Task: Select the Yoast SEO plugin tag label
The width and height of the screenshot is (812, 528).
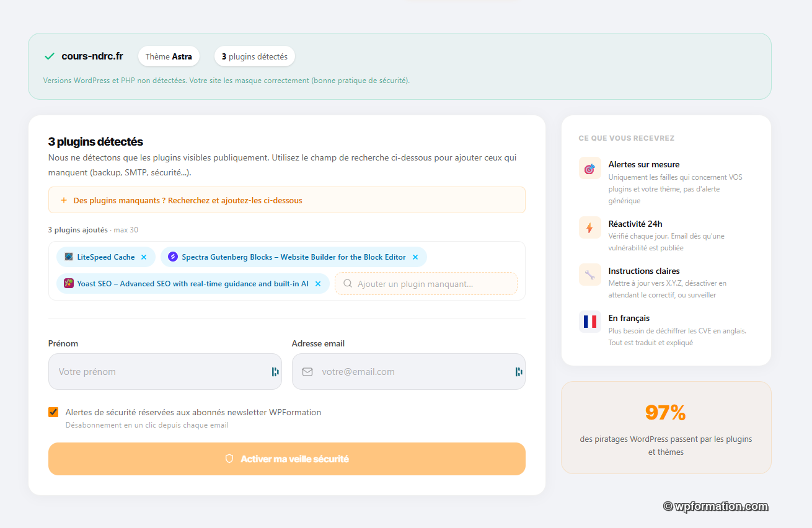Action: pos(193,284)
